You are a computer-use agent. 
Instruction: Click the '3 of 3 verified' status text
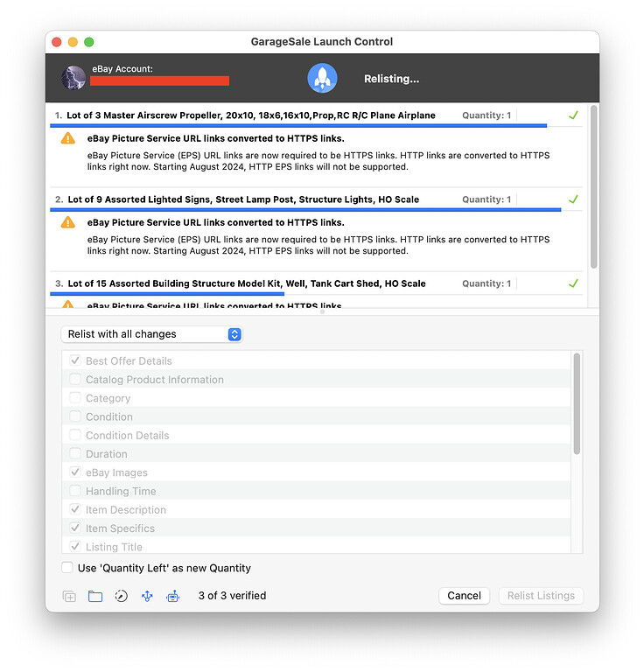pos(232,596)
